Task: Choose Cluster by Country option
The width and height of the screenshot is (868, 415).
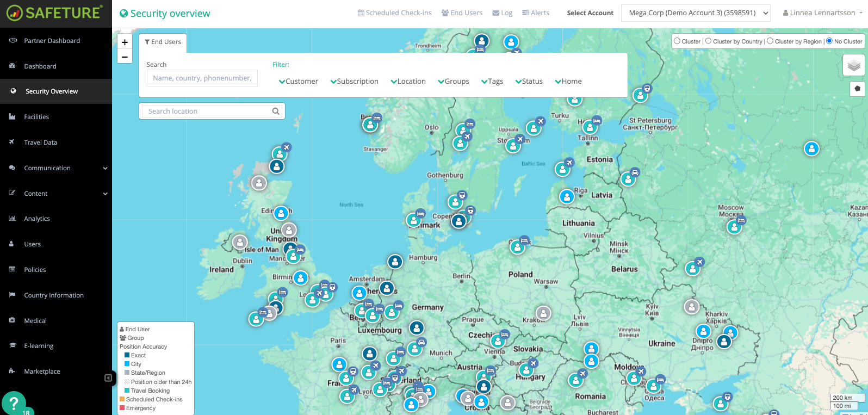Action: pos(709,41)
